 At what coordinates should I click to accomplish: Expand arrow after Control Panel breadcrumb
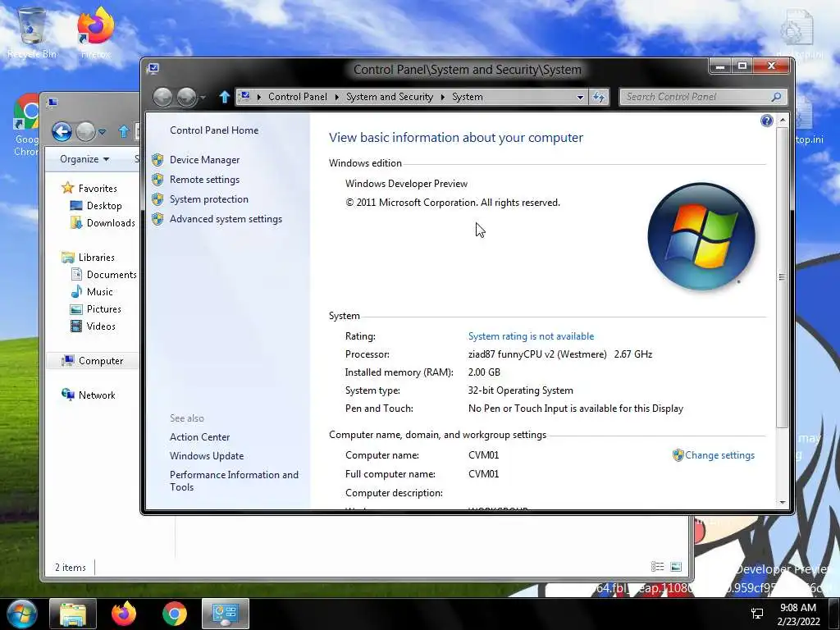(336, 97)
